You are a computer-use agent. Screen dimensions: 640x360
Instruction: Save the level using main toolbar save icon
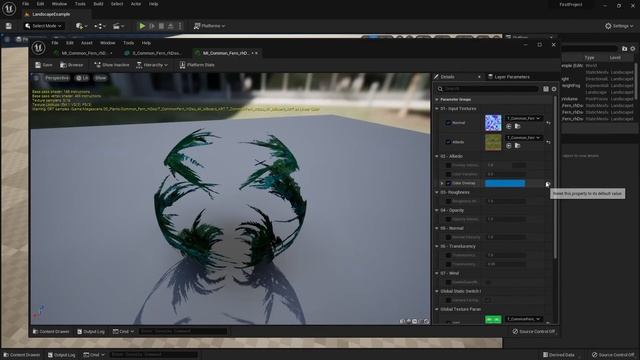[9, 26]
